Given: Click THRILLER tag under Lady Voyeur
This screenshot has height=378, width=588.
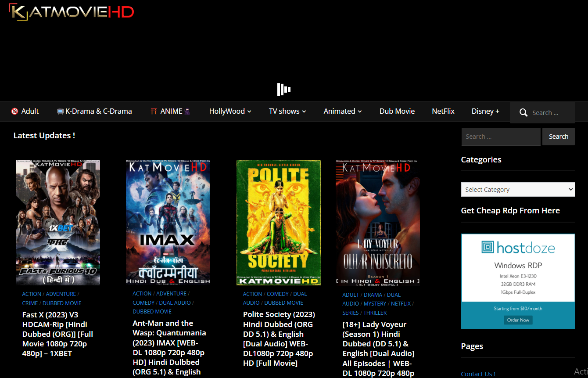Looking at the screenshot, I should click(375, 313).
